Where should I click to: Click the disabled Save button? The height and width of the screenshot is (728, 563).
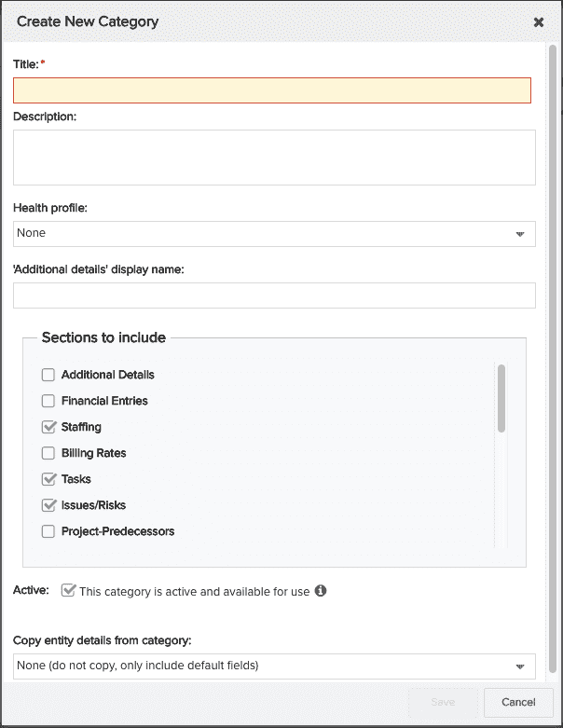[x=443, y=703]
